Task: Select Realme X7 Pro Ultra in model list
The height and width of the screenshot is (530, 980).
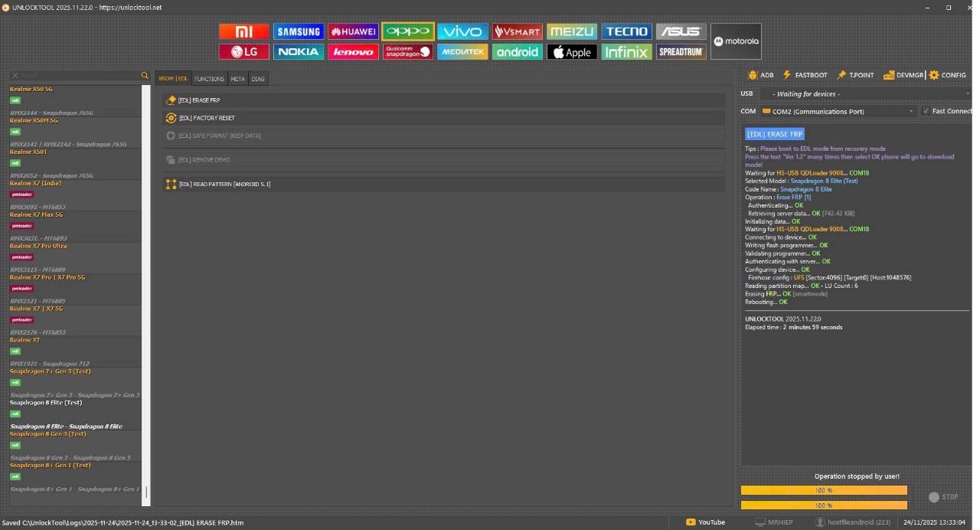Action: pyautogui.click(x=38, y=247)
